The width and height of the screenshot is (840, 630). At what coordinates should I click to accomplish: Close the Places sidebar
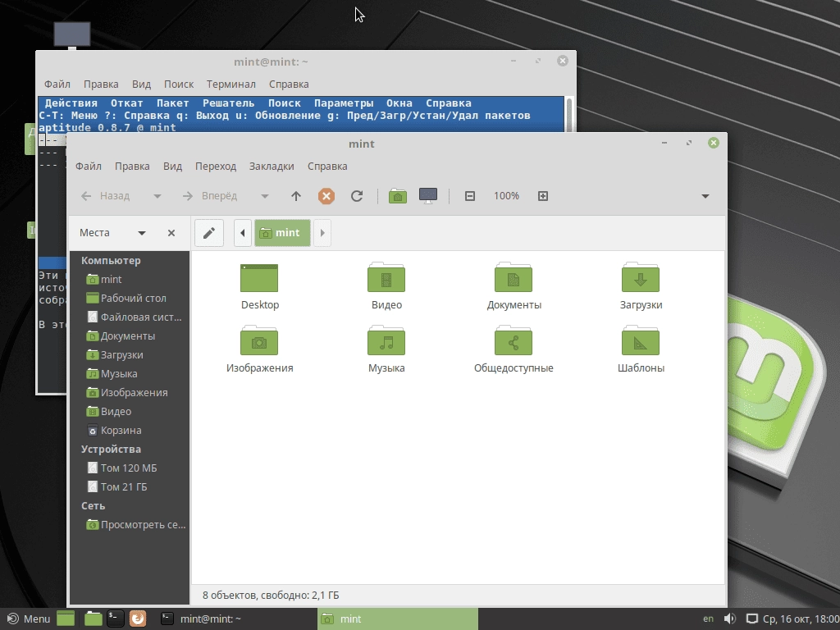click(171, 233)
